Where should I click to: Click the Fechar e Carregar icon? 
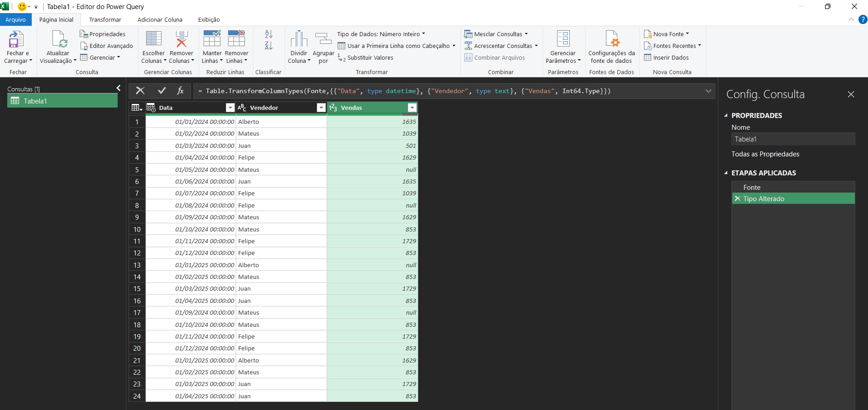16,39
